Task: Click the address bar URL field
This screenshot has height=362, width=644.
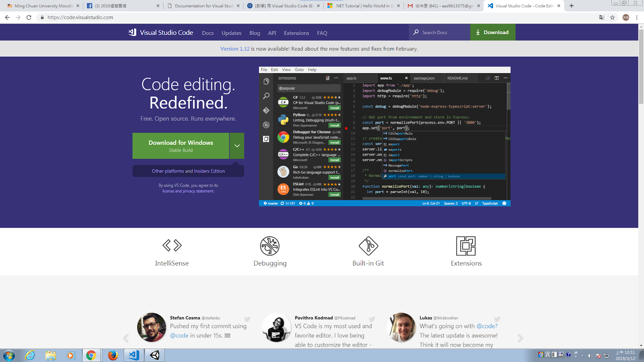Action: [318, 17]
